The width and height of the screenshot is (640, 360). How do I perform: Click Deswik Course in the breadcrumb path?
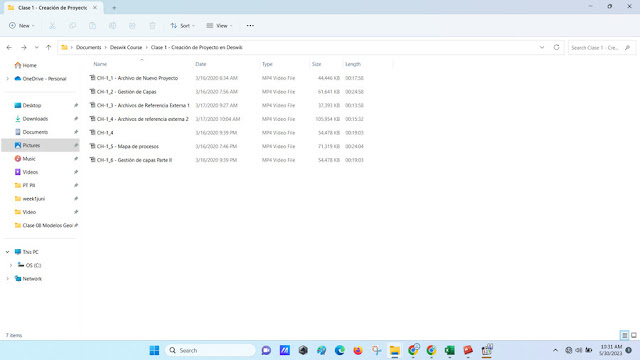(x=126, y=47)
